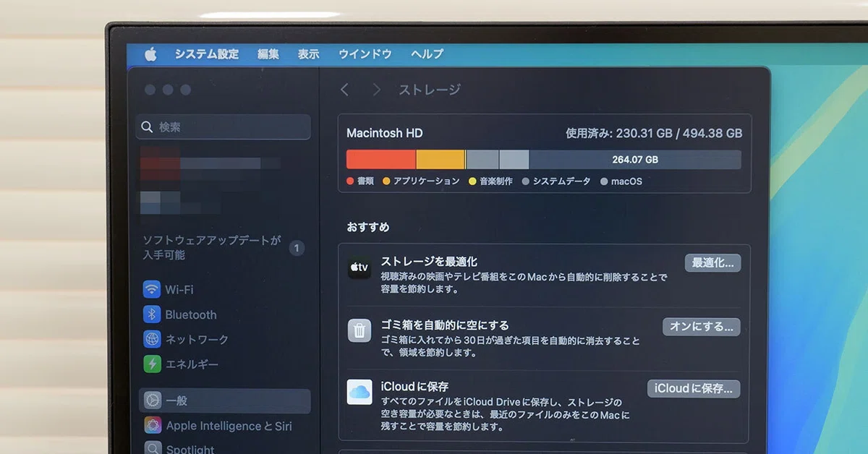Select the Apple Intelligence と Siri icon
868x454 pixels.
pos(152,426)
